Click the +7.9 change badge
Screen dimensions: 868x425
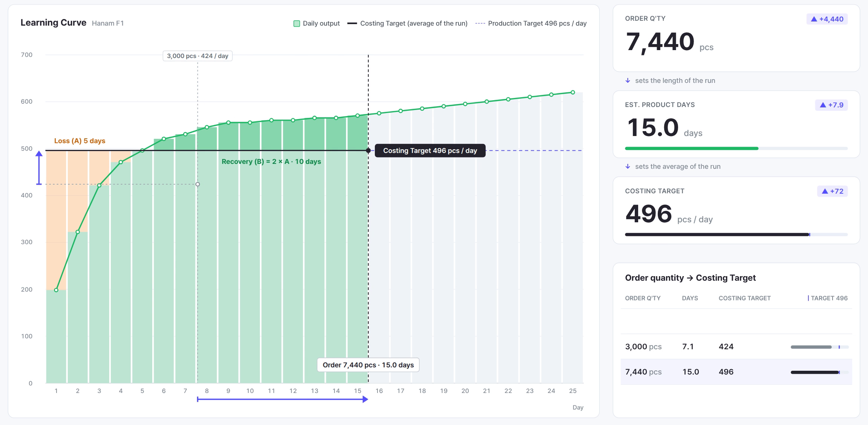point(831,105)
